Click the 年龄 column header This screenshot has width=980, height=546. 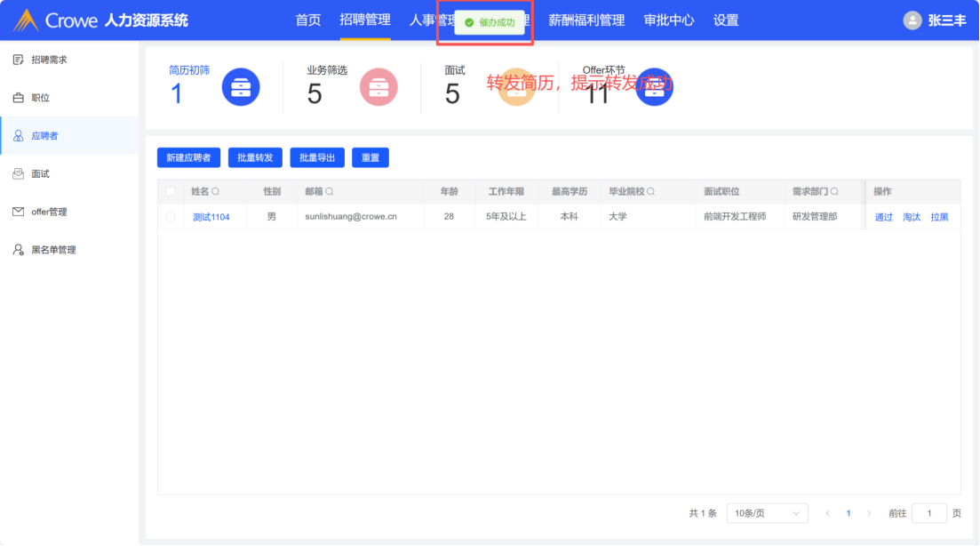tap(450, 191)
